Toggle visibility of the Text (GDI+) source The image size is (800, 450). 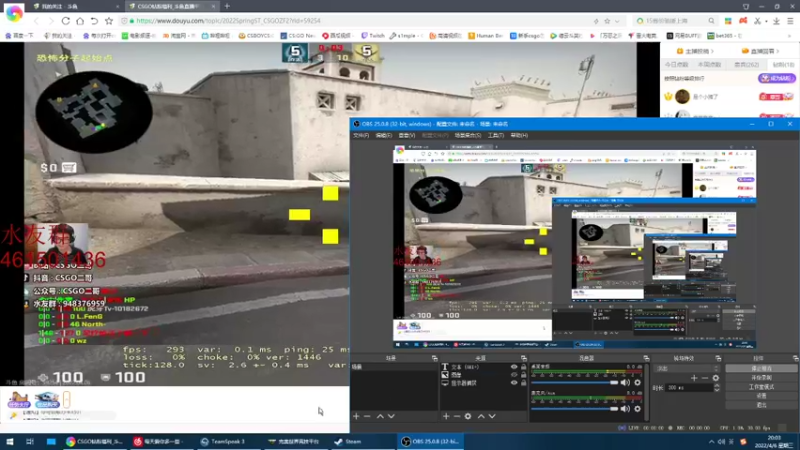(514, 367)
